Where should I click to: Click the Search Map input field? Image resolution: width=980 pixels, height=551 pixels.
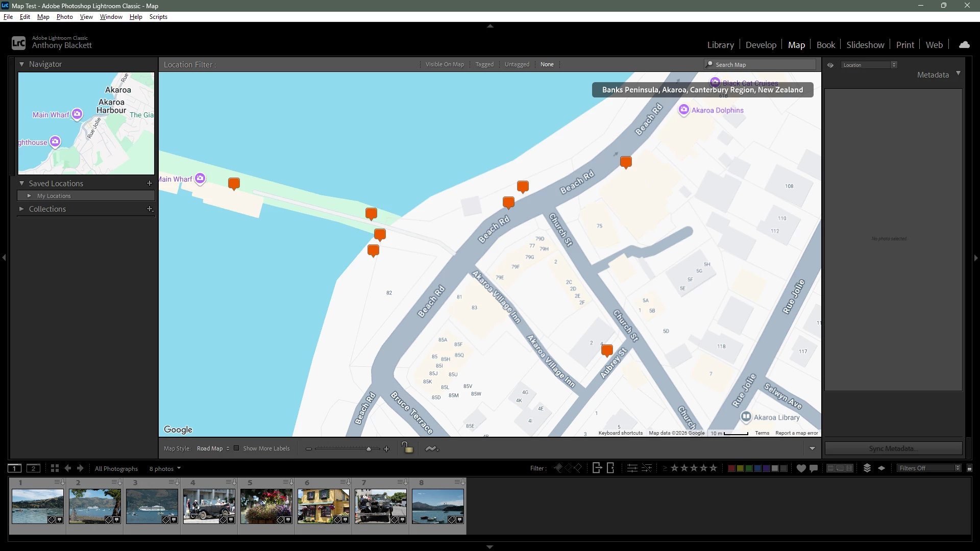tap(760, 64)
